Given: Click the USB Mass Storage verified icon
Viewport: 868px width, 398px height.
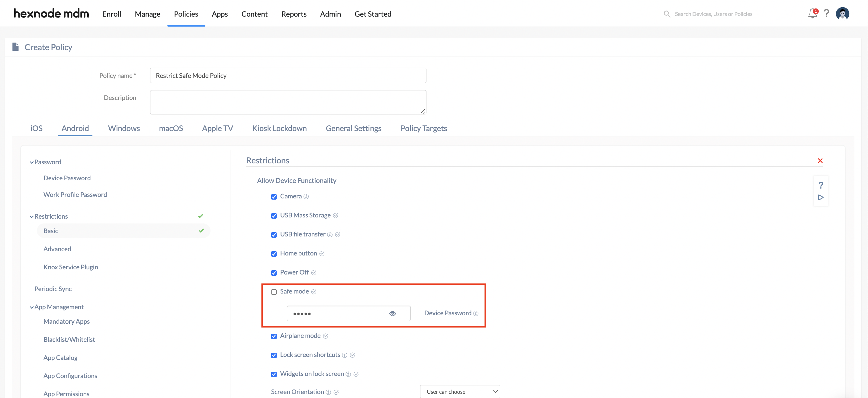Looking at the screenshot, I should [335, 216].
